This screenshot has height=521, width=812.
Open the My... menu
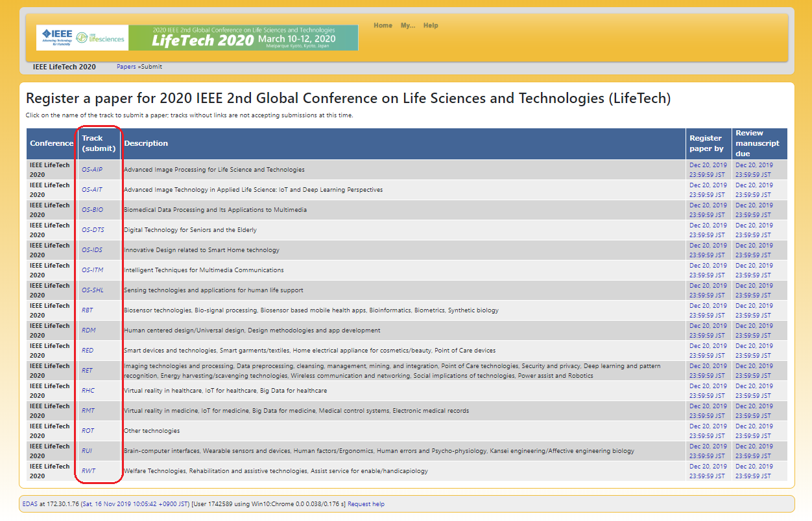pos(408,25)
